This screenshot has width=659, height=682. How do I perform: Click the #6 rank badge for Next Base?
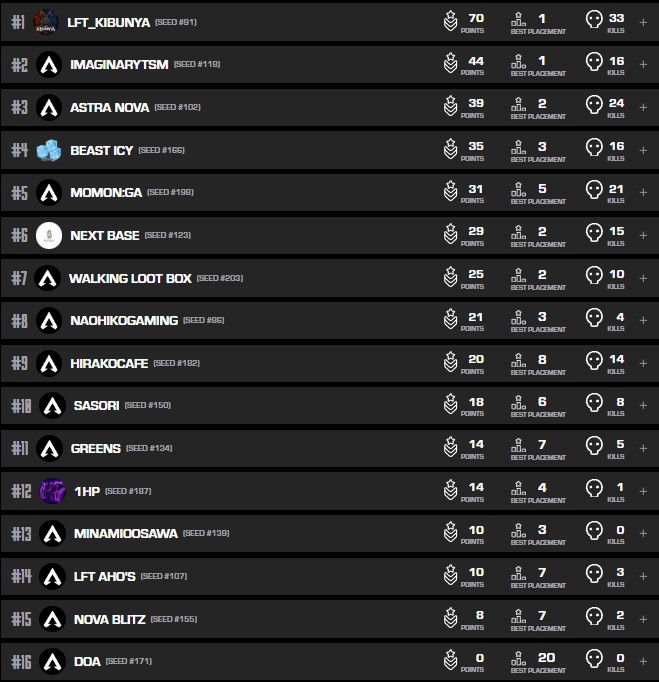tap(19, 235)
